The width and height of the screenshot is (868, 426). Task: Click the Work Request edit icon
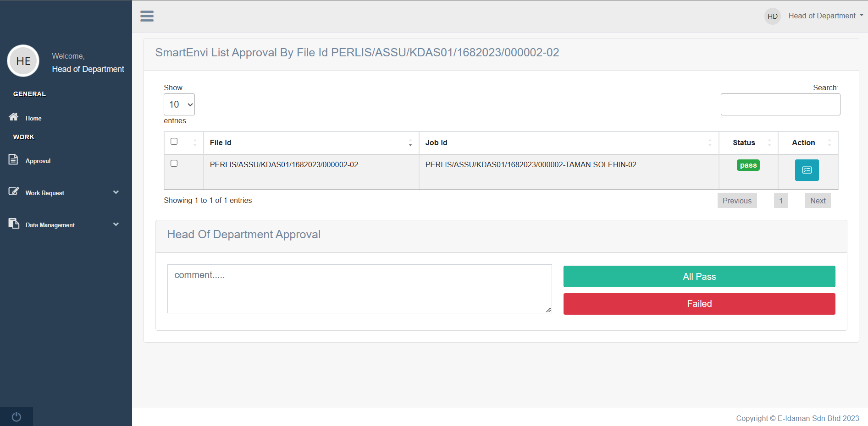[x=14, y=191]
